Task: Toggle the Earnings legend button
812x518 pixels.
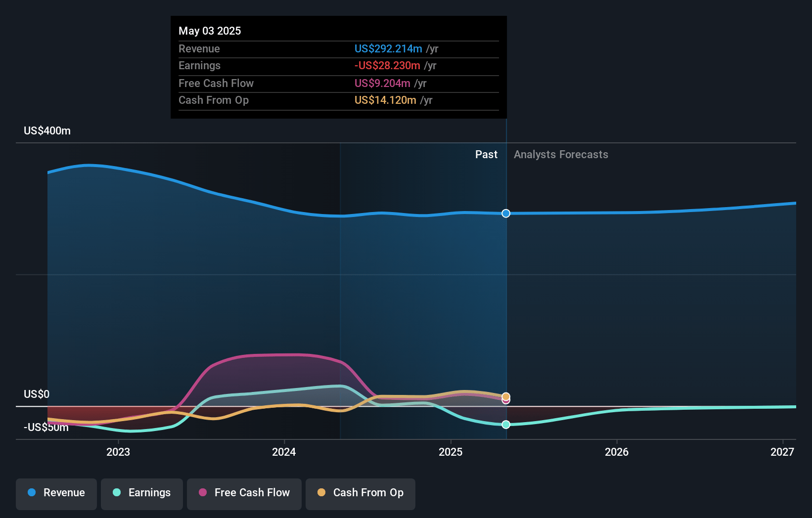Action: coord(142,494)
